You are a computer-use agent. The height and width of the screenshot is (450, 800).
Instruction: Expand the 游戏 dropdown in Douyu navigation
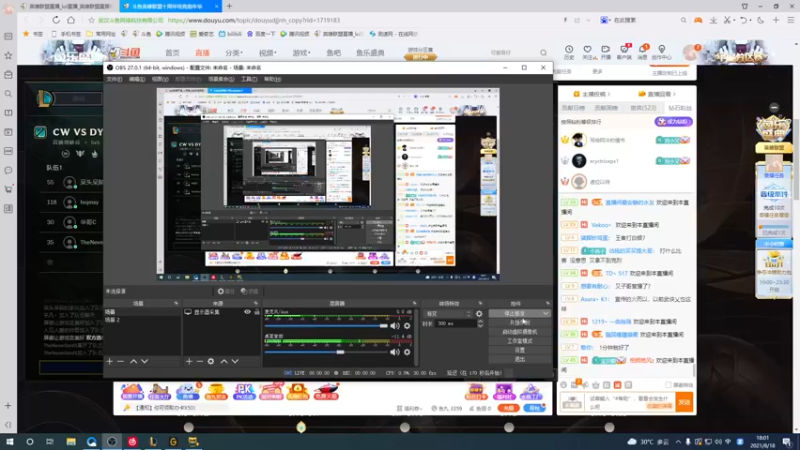(x=301, y=53)
